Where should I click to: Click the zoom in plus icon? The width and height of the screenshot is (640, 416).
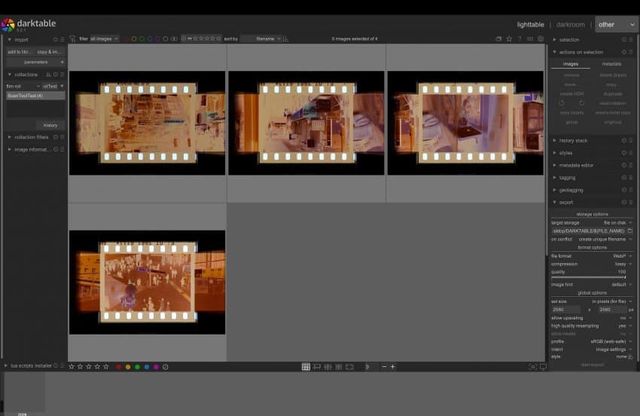pyautogui.click(x=393, y=367)
